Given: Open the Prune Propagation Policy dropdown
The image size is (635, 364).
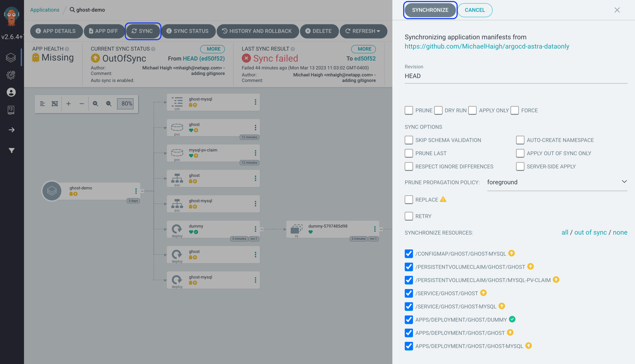Looking at the screenshot, I should pyautogui.click(x=557, y=182).
